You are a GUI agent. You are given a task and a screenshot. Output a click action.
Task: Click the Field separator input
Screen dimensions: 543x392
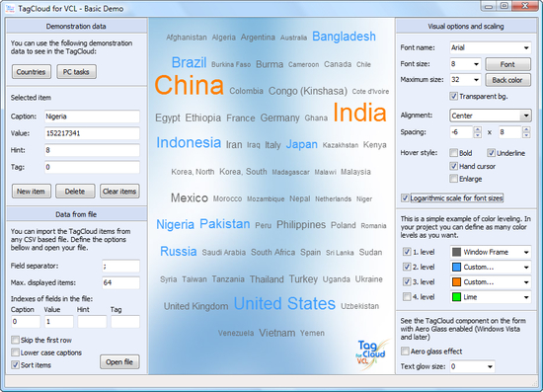click(120, 266)
